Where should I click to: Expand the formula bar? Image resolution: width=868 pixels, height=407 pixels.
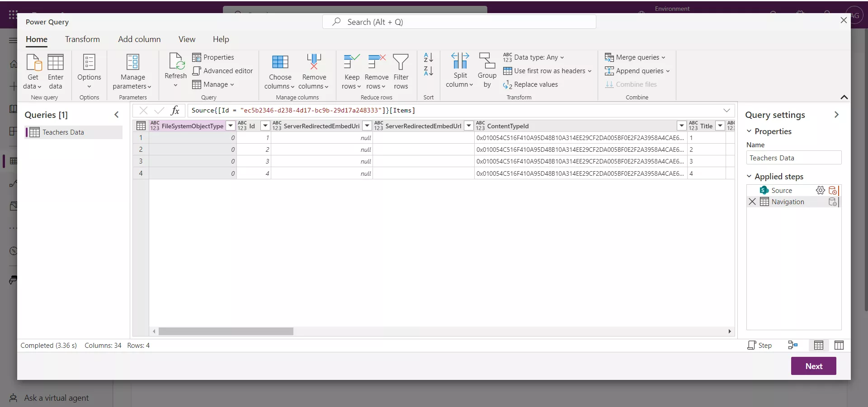[x=726, y=110]
